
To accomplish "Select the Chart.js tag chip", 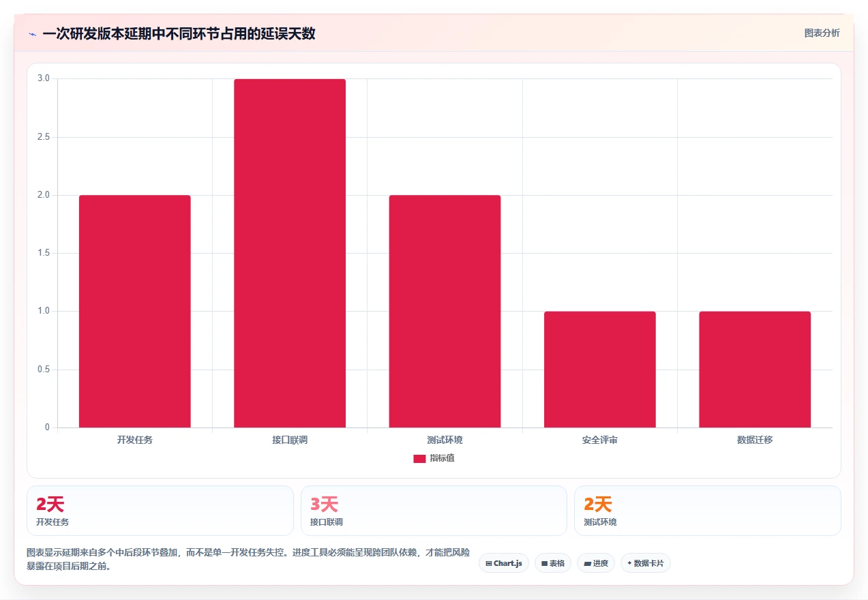I will 504,563.
